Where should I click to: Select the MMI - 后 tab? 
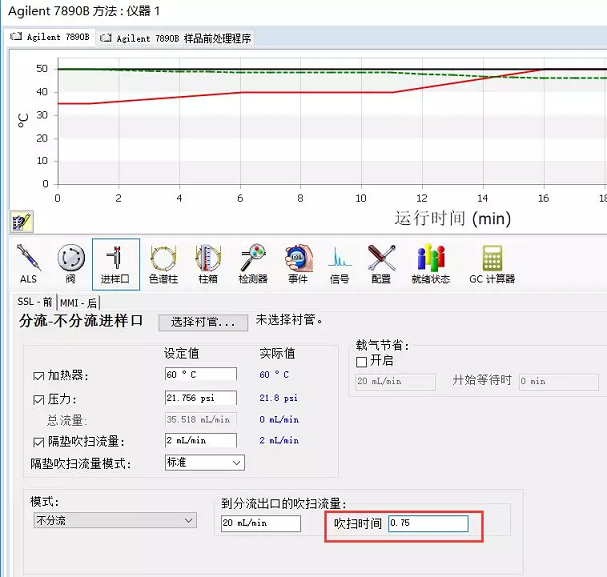click(78, 303)
